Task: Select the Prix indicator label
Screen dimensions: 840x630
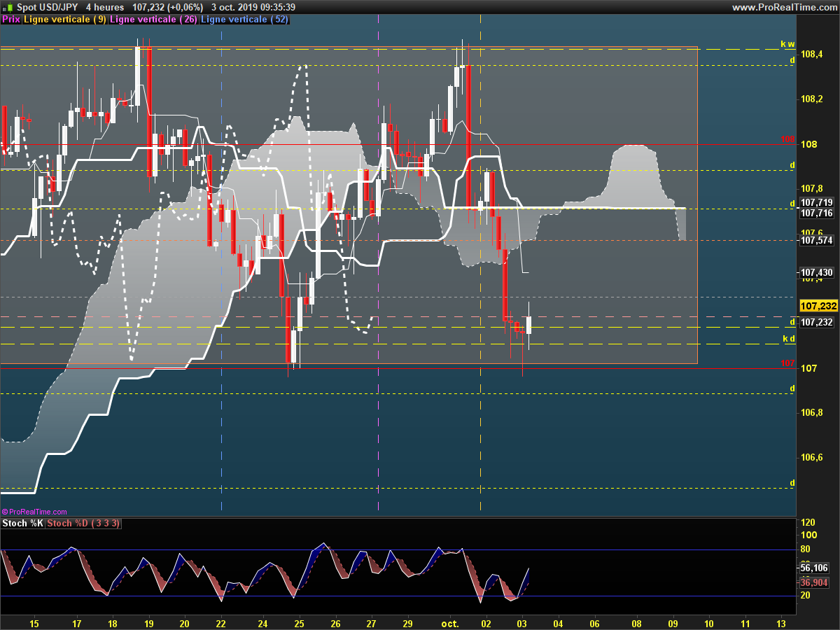Action: [11, 20]
